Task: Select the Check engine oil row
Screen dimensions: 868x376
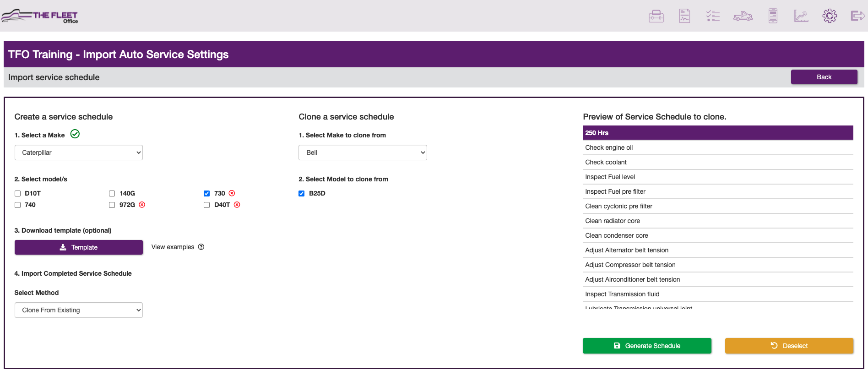Action: point(718,147)
